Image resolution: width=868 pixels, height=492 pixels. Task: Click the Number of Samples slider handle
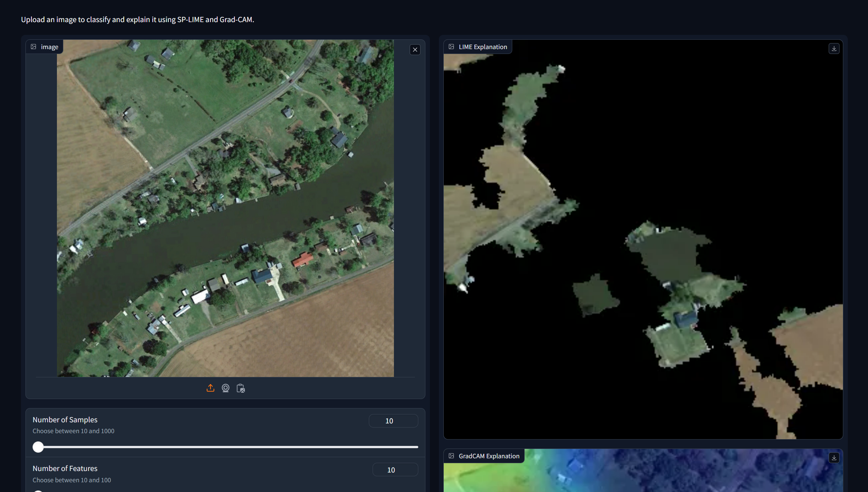pos(38,447)
